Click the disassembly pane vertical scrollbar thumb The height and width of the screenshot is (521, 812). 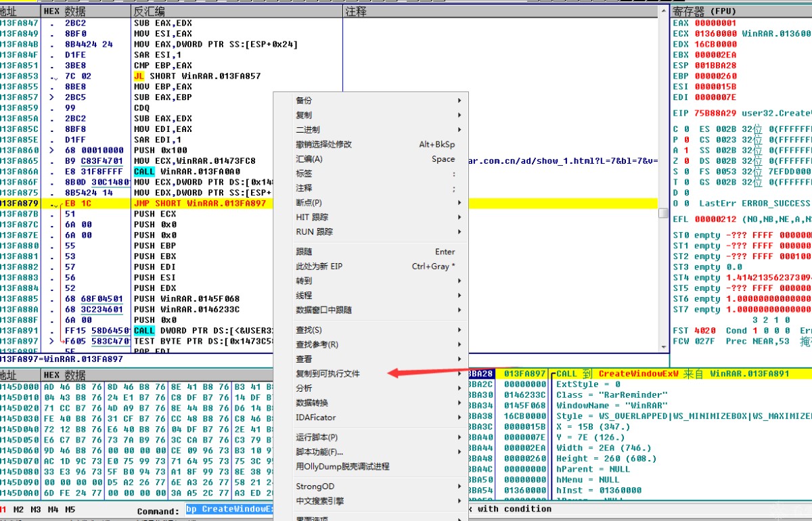664,213
